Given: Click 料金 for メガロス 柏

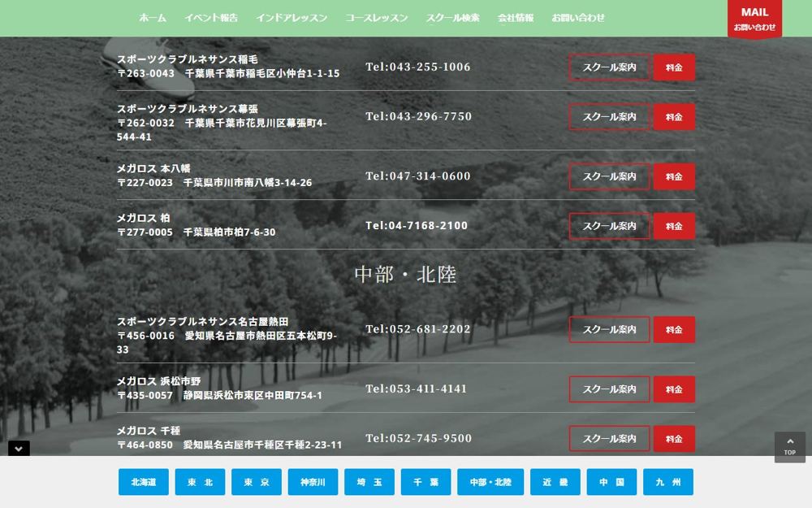Looking at the screenshot, I should pyautogui.click(x=674, y=226).
